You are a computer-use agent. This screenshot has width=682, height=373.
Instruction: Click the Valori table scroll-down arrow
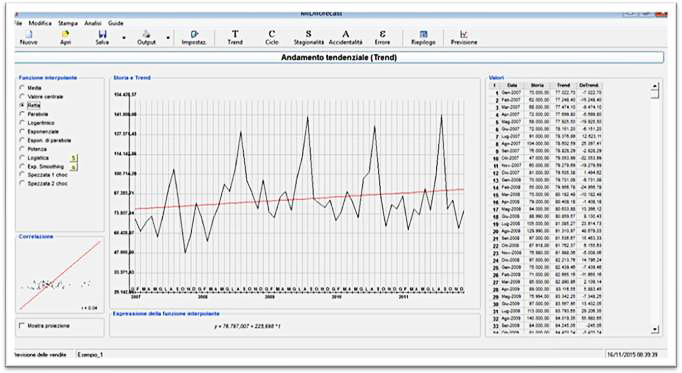tap(655, 330)
